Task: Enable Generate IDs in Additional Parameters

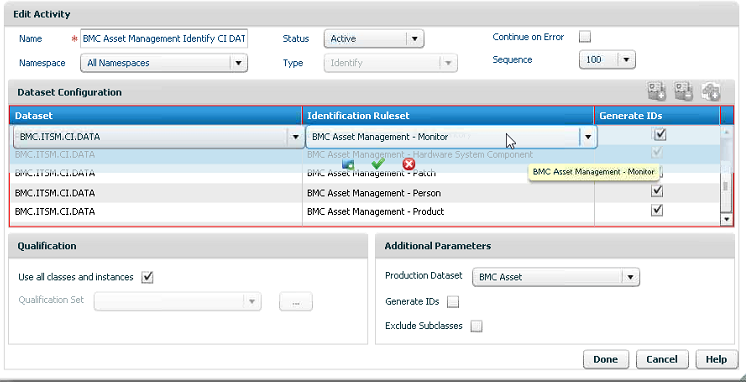Action: [x=453, y=302]
